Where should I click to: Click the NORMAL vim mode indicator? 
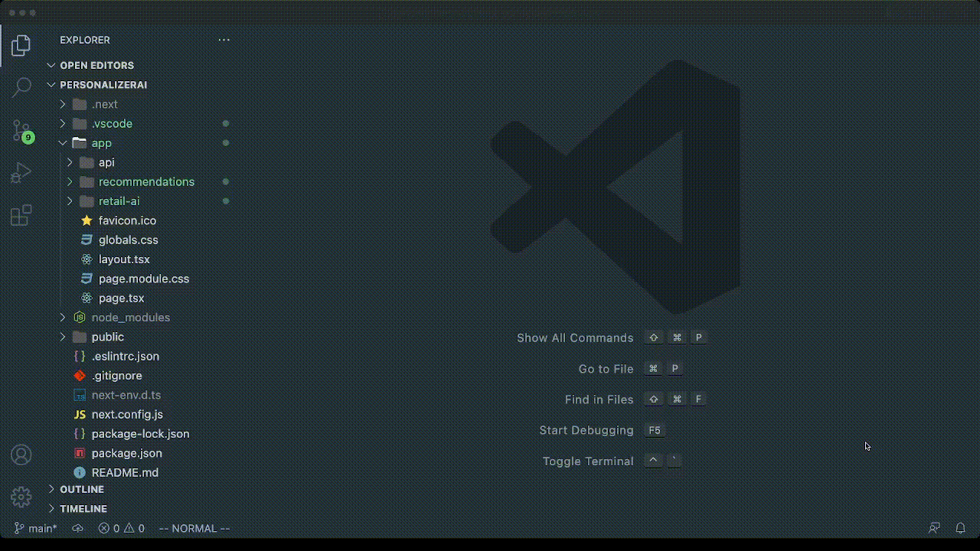point(194,528)
